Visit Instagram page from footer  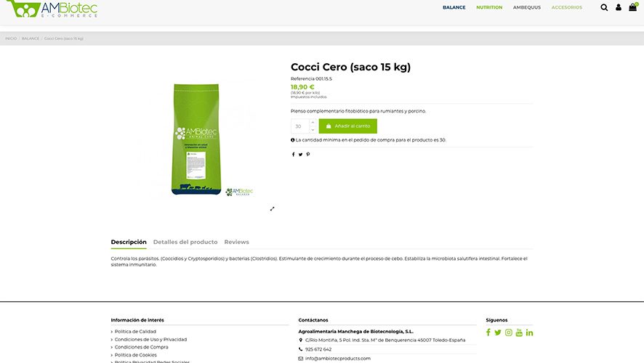(x=509, y=333)
